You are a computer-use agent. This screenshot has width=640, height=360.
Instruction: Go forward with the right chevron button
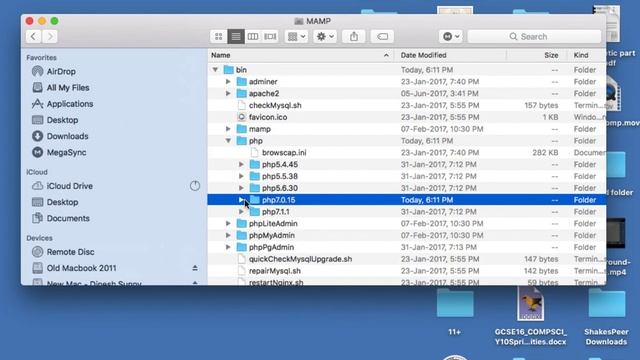pos(50,37)
